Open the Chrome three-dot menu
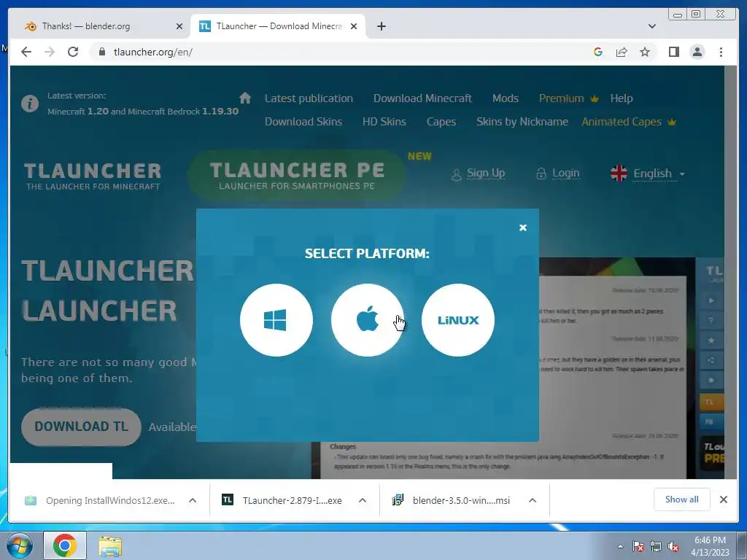 pos(721,52)
